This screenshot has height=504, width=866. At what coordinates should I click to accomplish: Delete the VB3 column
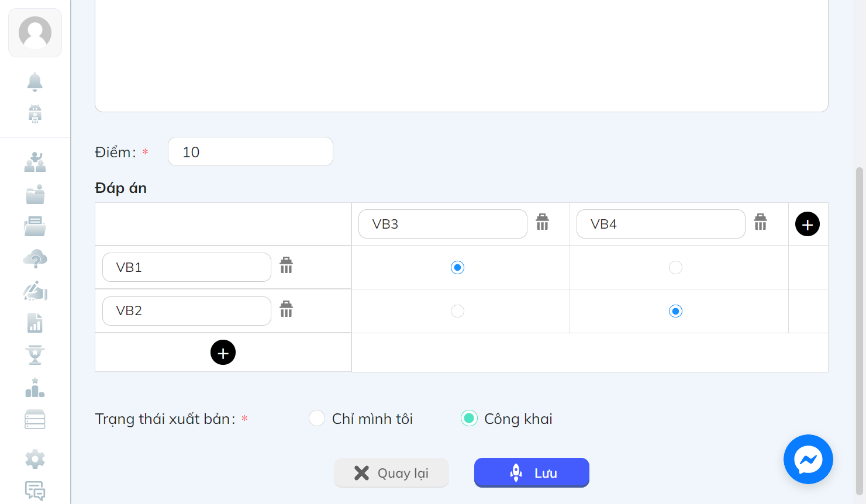point(543,222)
